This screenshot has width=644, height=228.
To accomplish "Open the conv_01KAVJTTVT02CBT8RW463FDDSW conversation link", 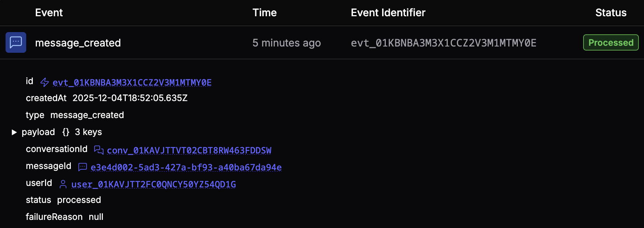I will (x=189, y=150).
